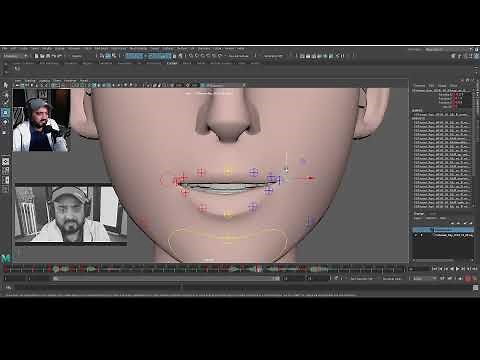Click the grayscale webcam thumbnail
Screen dimensions: 480x360
[71, 214]
